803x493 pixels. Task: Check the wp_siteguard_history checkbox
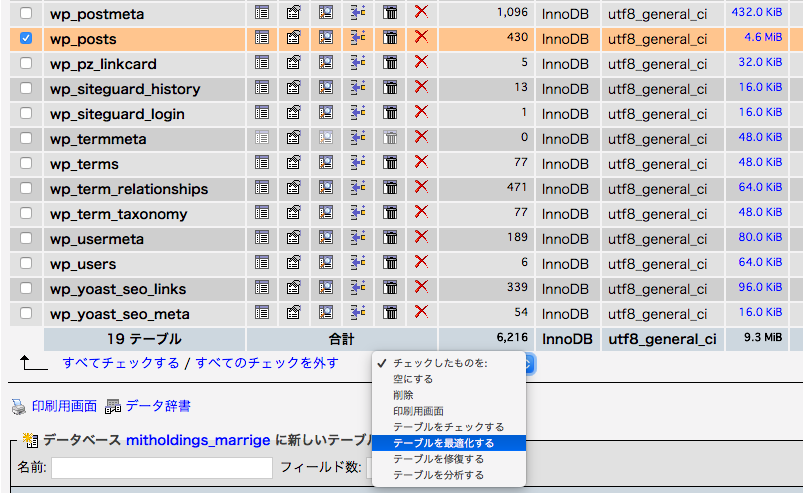(26, 89)
